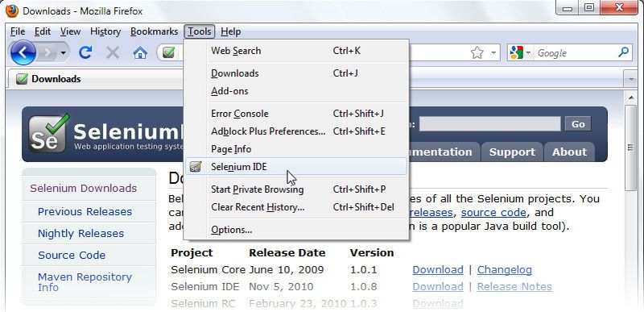Viewport: 644px width, 312px height.
Task: Open the Edit menu
Action: coord(43,31)
